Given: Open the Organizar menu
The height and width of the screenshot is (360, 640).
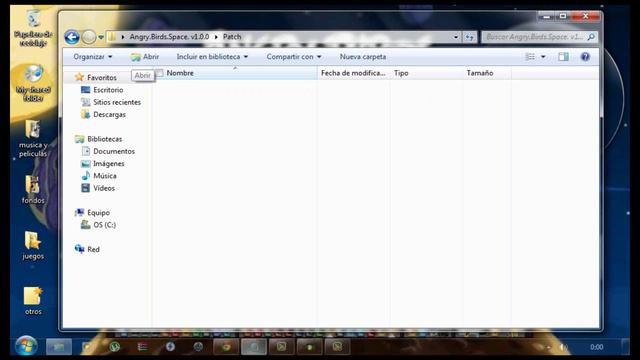Looking at the screenshot, I should [x=93, y=57].
